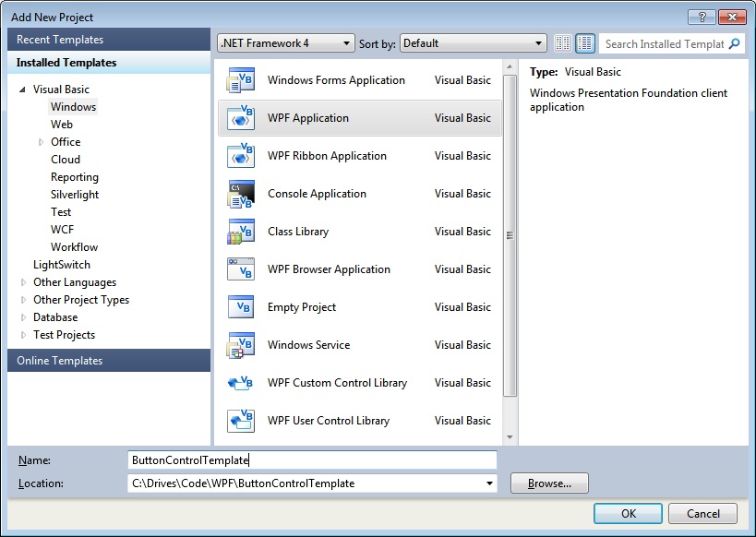Click the scrollbar up arrow
This screenshot has width=756, height=537.
tap(510, 66)
